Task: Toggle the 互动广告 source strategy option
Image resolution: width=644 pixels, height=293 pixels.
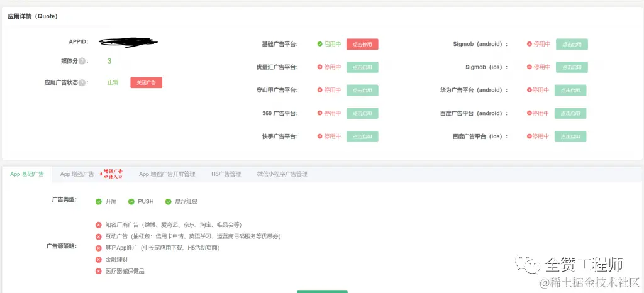Action: point(99,236)
